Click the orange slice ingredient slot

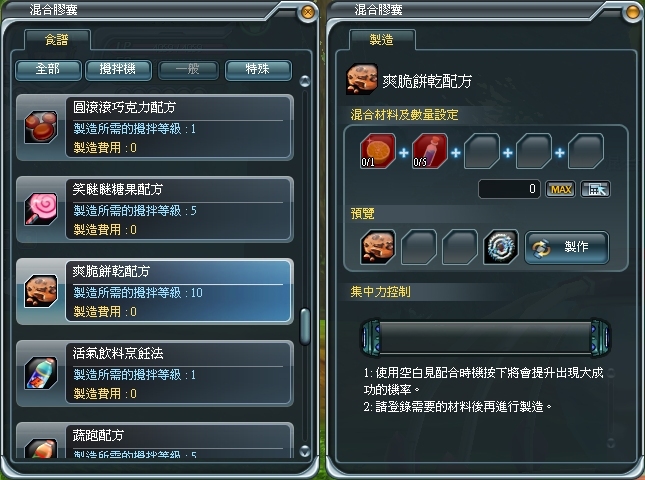pyautogui.click(x=378, y=151)
